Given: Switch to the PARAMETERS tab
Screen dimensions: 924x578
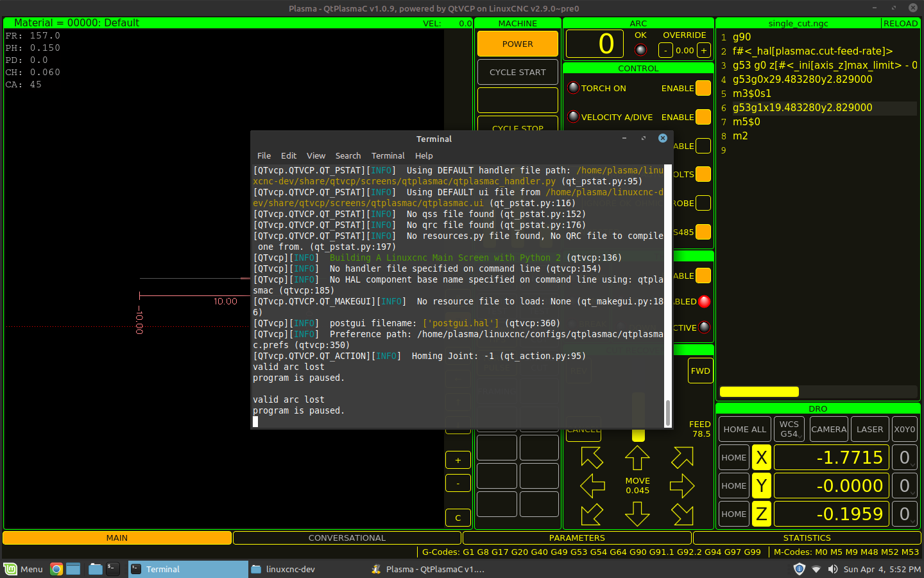Looking at the screenshot, I should [x=577, y=538].
